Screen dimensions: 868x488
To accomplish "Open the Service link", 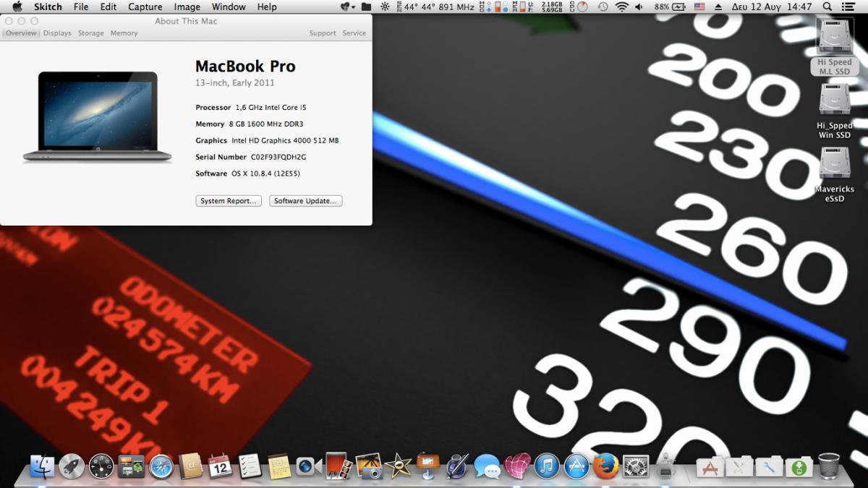I will pyautogui.click(x=354, y=33).
